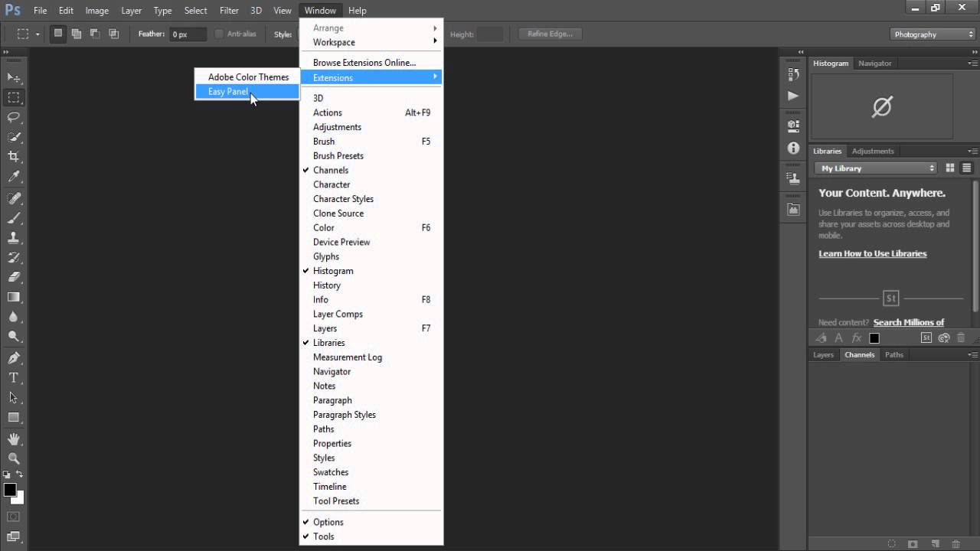This screenshot has height=551, width=980.
Task: Select the History Brush tool
Action: [x=14, y=258]
